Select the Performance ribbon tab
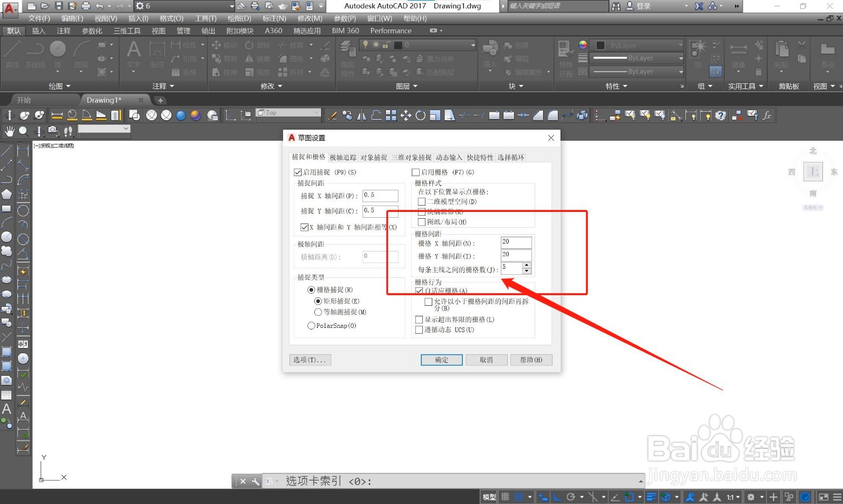 pyautogui.click(x=391, y=31)
